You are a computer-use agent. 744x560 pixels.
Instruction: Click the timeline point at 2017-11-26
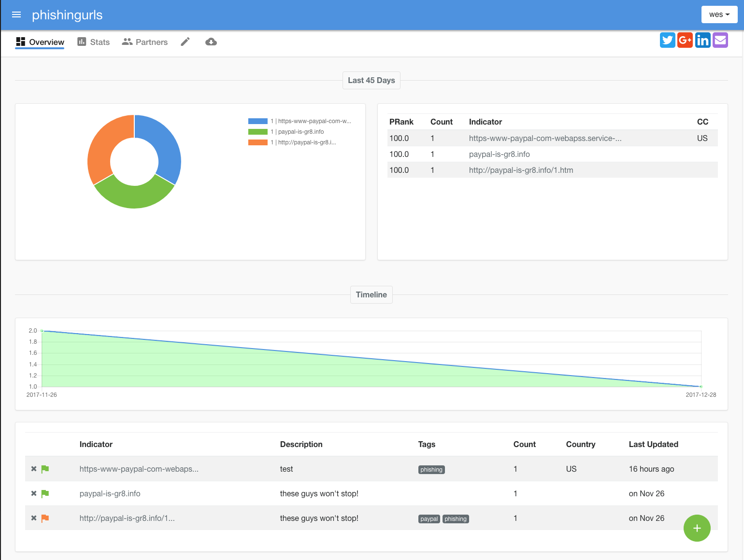point(42,331)
